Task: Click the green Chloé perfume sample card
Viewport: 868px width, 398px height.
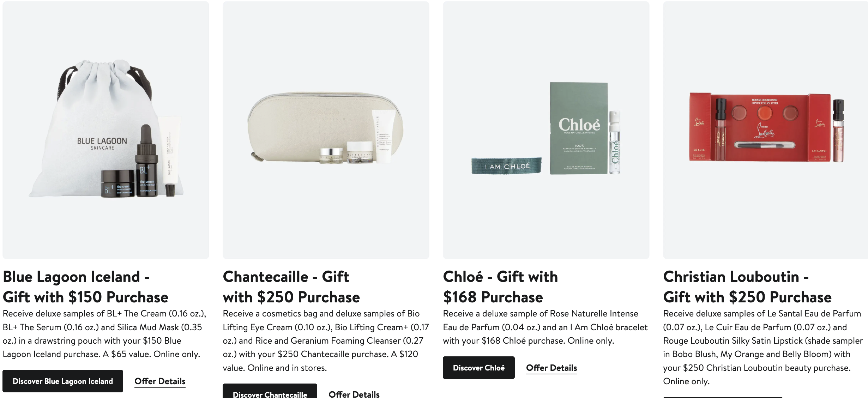Action: (579, 129)
